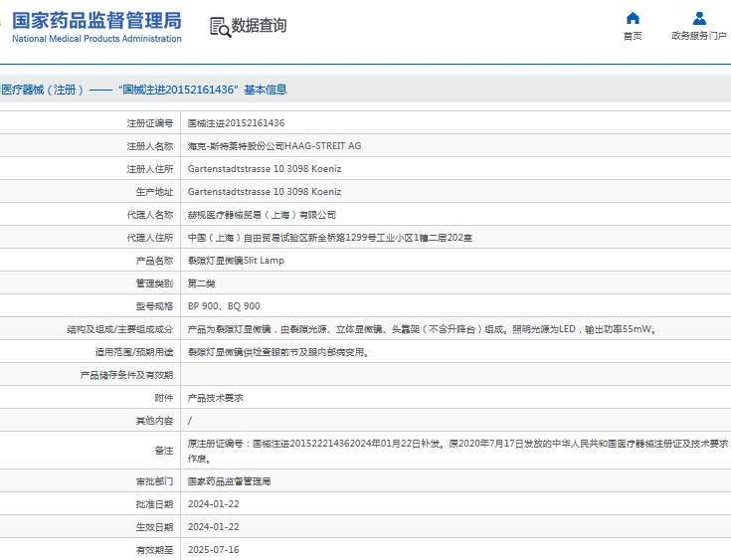Click the 注册人住所 label
This screenshot has height=560, width=731.
click(149, 169)
